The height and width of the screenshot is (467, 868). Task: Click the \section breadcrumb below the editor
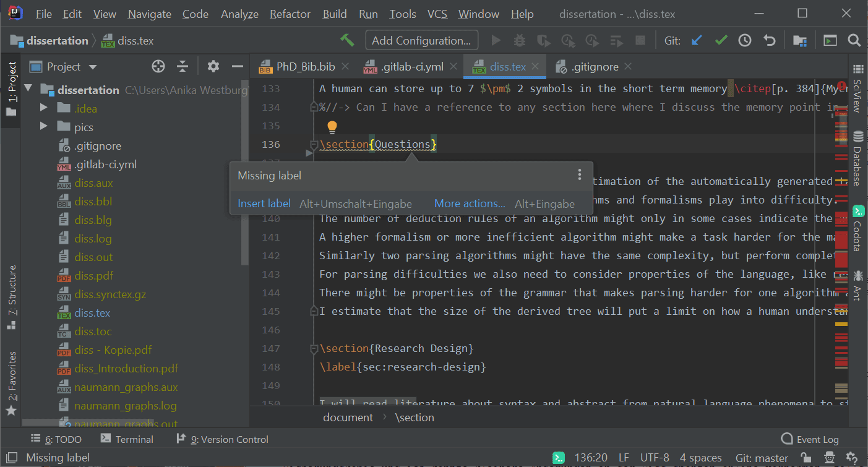pyautogui.click(x=415, y=417)
